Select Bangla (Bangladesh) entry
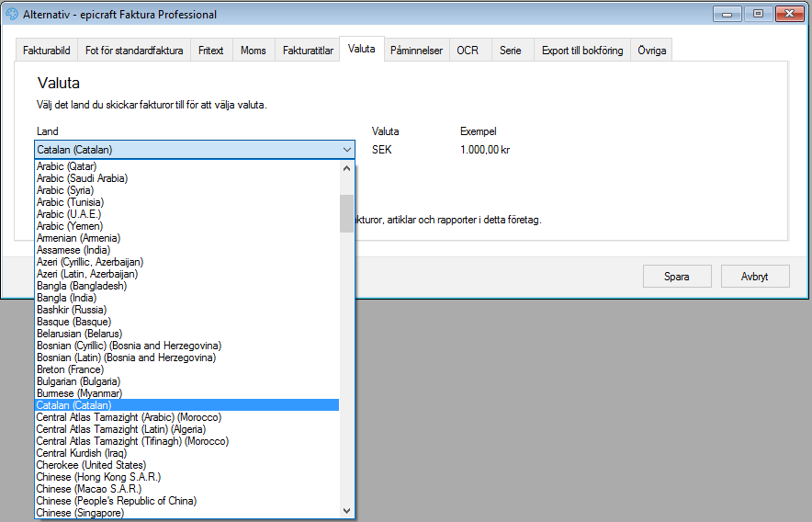Viewport: 812px width, 522px height. [x=187, y=286]
